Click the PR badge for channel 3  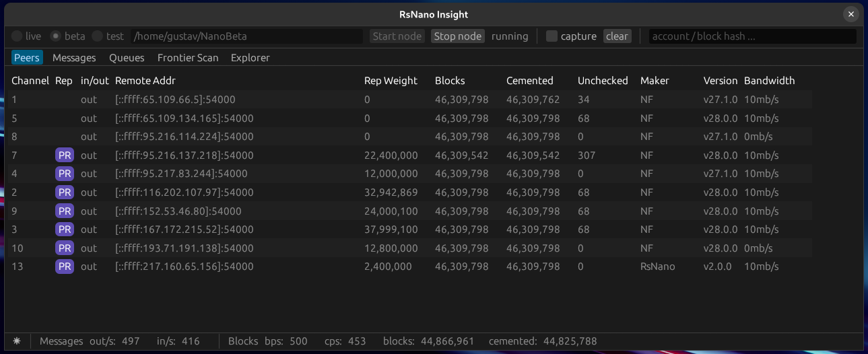point(65,229)
